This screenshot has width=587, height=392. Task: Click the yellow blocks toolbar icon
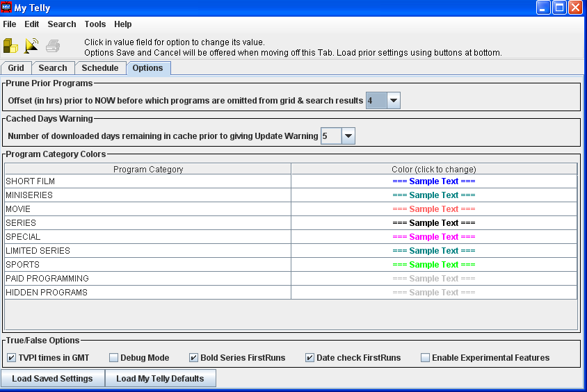(x=10, y=46)
